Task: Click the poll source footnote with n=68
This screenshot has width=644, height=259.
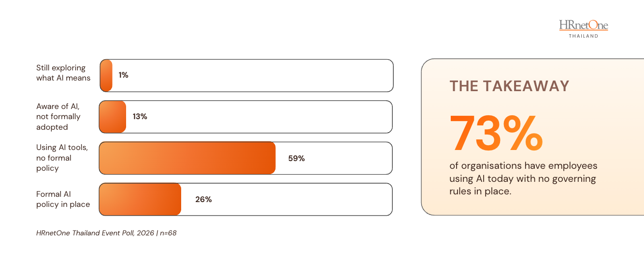Action: coord(106,233)
